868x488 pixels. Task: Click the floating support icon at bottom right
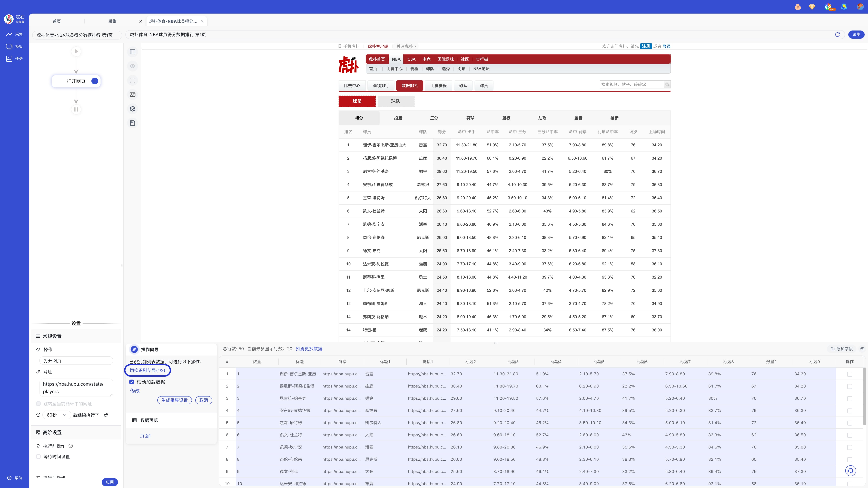pos(851,471)
